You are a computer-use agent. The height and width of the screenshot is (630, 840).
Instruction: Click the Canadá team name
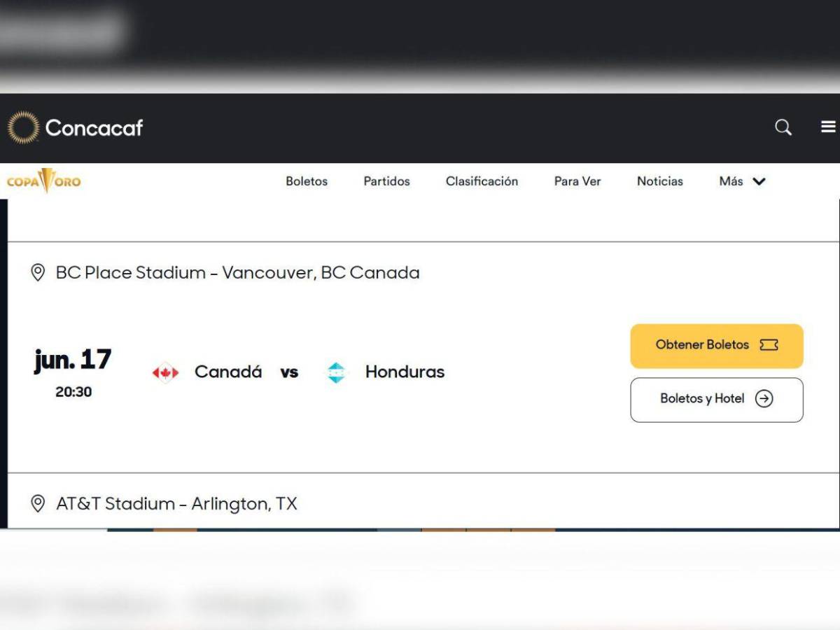click(x=228, y=372)
